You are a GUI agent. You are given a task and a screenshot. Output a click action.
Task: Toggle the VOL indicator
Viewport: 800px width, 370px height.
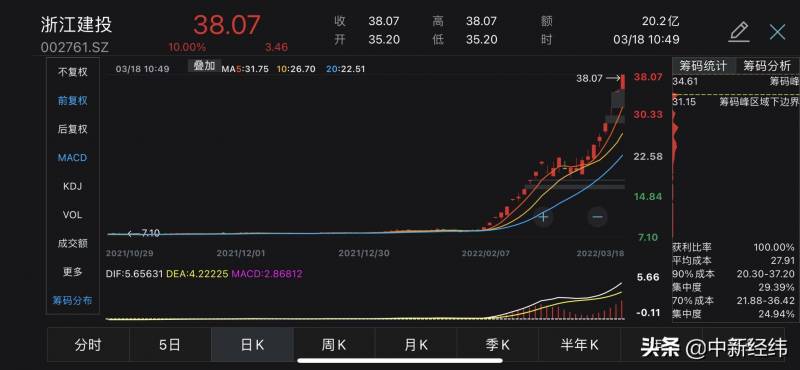[72, 215]
